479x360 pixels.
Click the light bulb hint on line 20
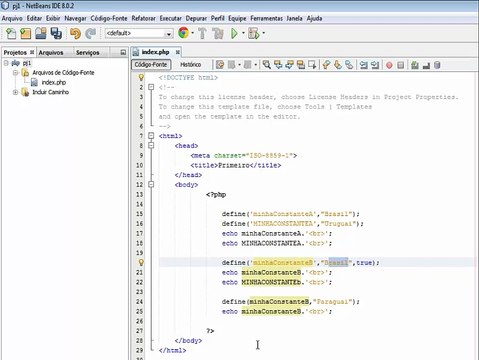point(141,262)
